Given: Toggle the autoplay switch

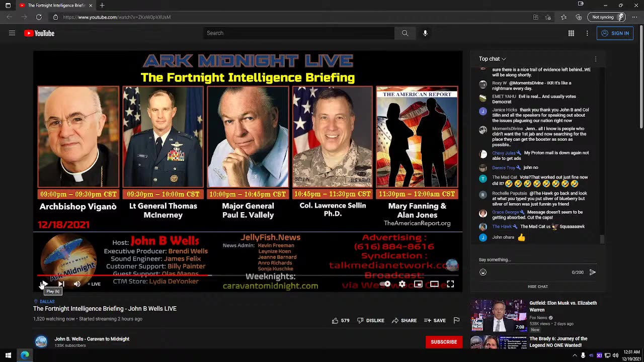Looking at the screenshot, I should click(385, 284).
